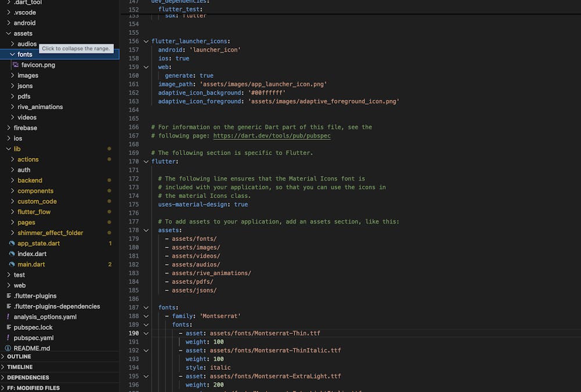Image resolution: width=581 pixels, height=392 pixels.
Task: Click the yaml icon for analysis_options.yaml
Action: click(x=8, y=317)
